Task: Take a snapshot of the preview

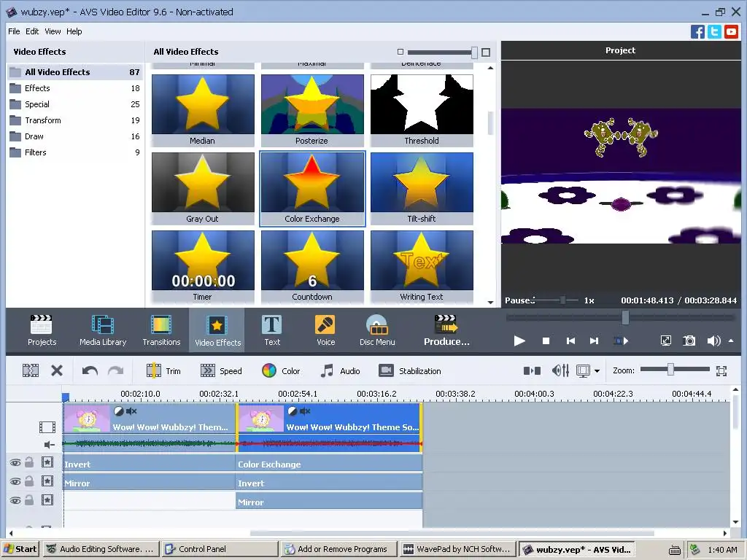Action: 689,341
